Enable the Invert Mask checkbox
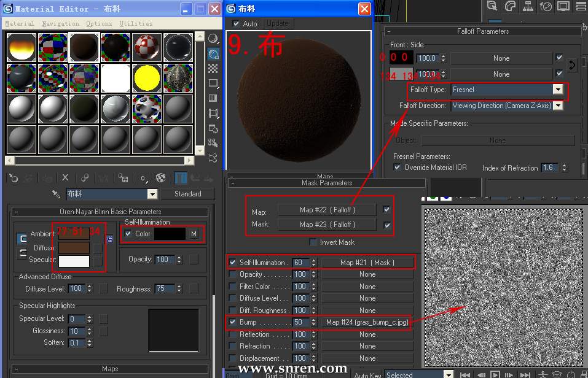The height and width of the screenshot is (378, 588). point(313,242)
